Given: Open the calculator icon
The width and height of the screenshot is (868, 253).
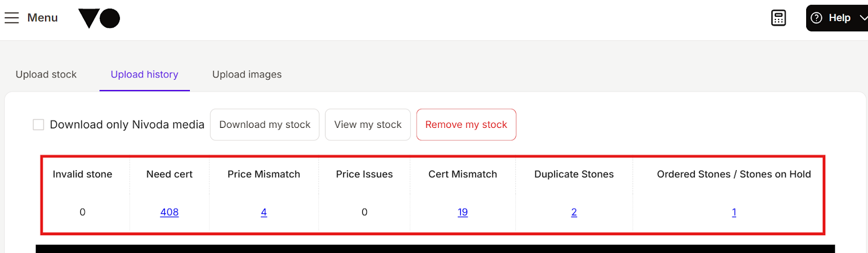Looking at the screenshot, I should click(778, 18).
